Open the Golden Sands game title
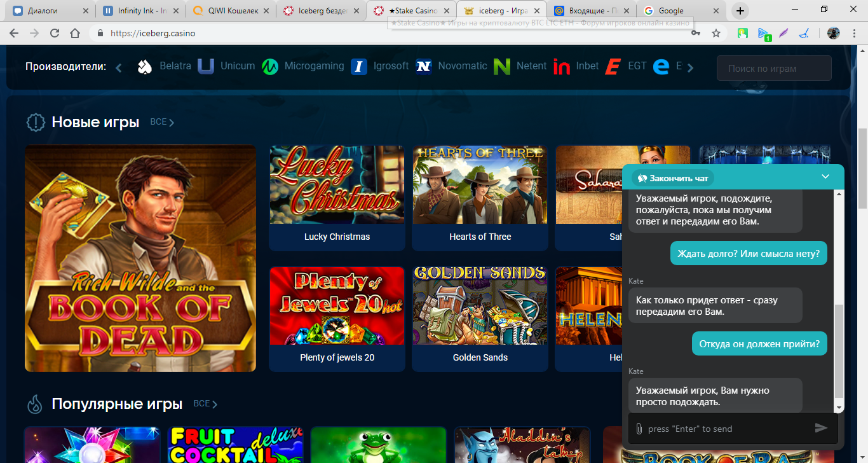868x463 pixels. [x=480, y=357]
